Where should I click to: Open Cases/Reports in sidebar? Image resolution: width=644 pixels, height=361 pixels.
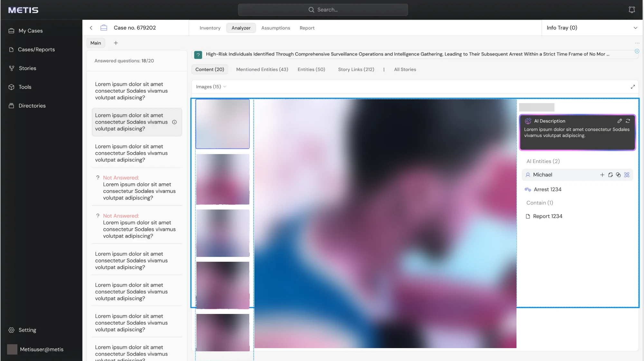coord(36,49)
